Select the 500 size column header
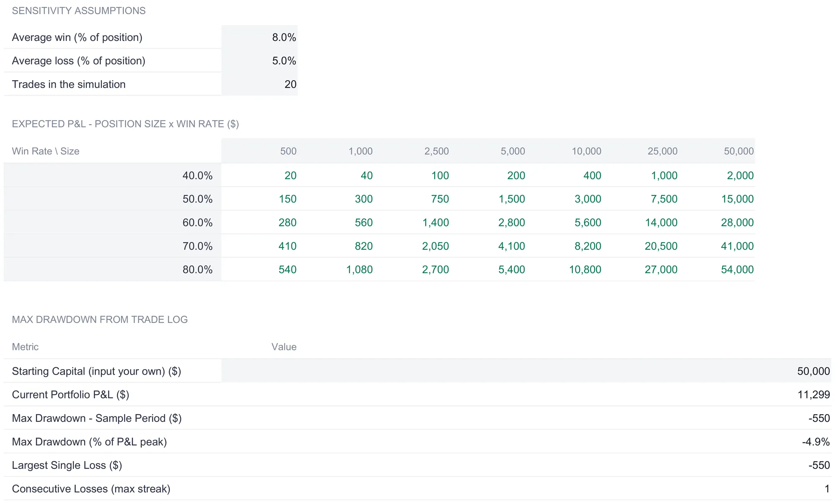 click(x=288, y=151)
